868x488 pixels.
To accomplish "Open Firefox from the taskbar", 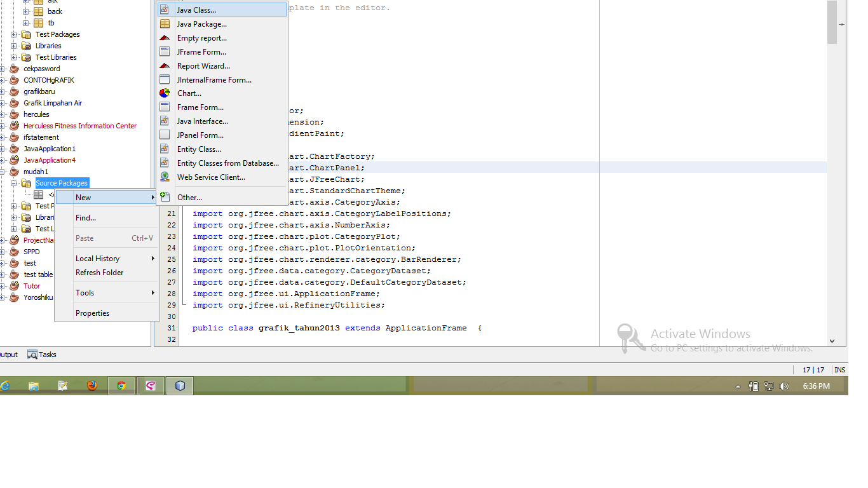I will [x=92, y=385].
